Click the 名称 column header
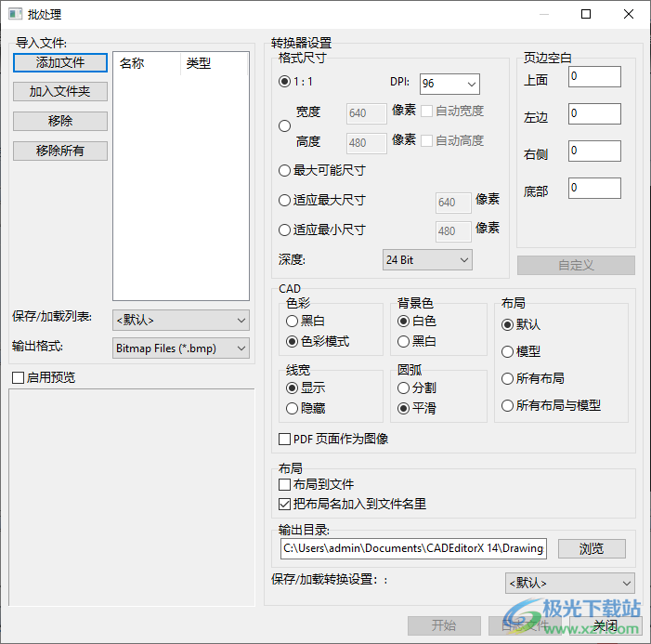 [147, 63]
